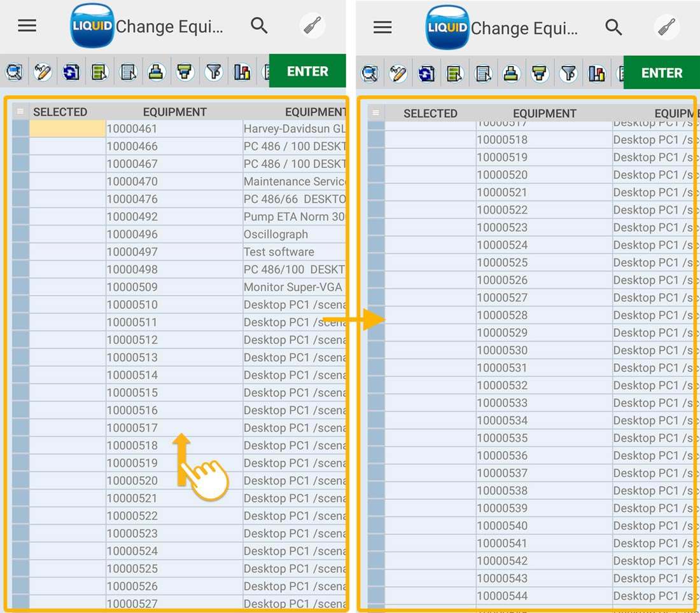Viewport: 700px width, 613px height.
Task: Tap the wrench settings icon in the left screen
Action: pos(312,26)
